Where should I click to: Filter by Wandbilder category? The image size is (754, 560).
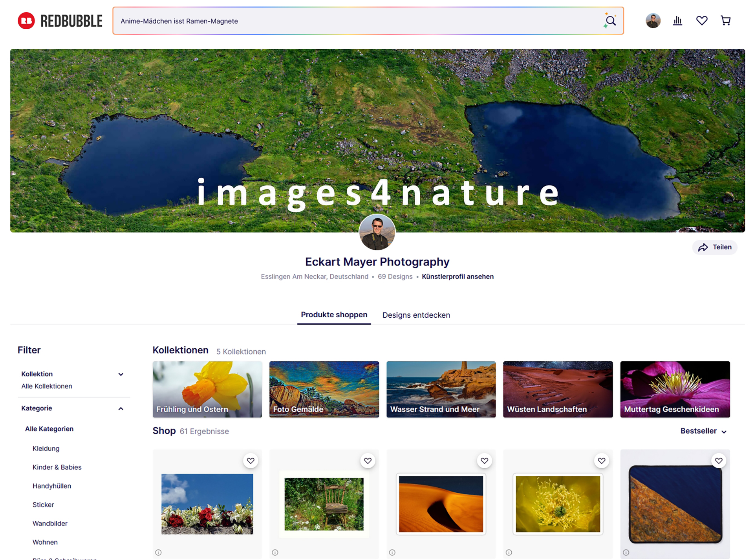pyautogui.click(x=50, y=523)
